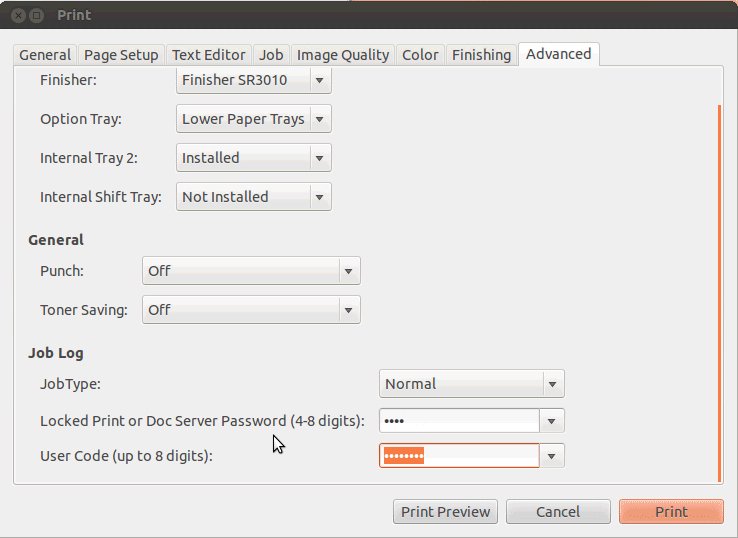Select the JobType Normal dropdown

pos(472,384)
